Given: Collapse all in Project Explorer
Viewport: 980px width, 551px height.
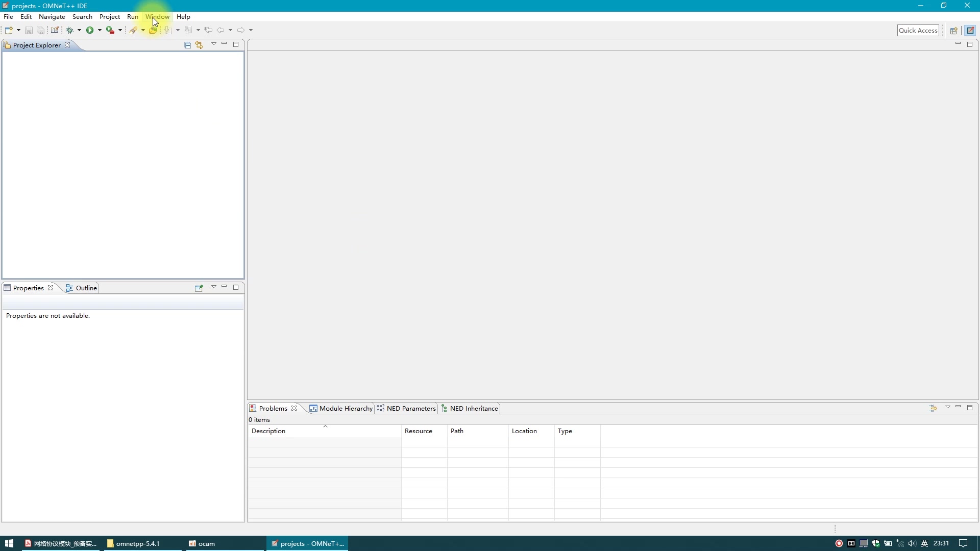Looking at the screenshot, I should click(187, 45).
